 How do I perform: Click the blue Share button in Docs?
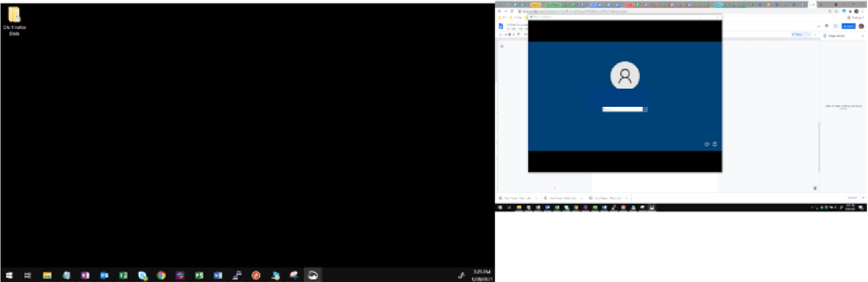click(x=848, y=26)
